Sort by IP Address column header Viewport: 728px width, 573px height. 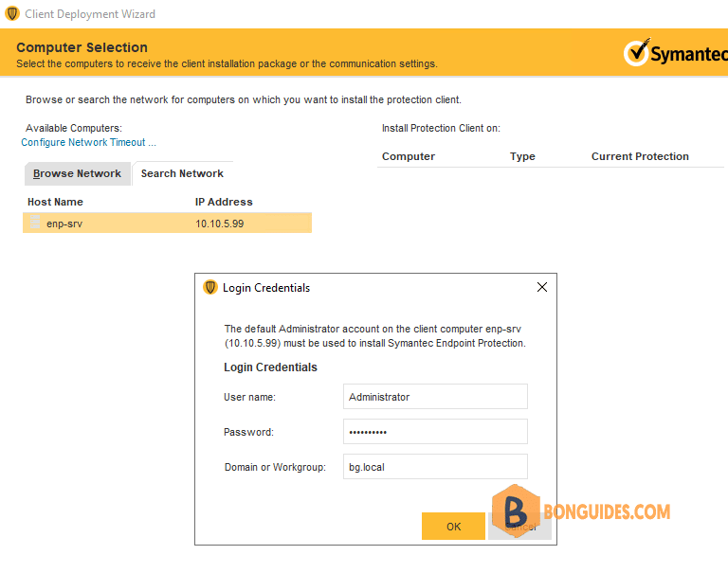(x=224, y=202)
